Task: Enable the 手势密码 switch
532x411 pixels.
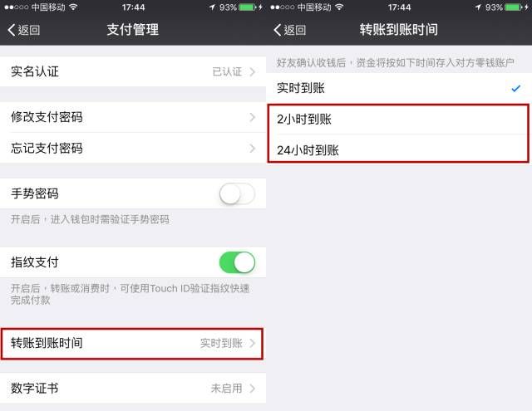Action: coord(237,193)
